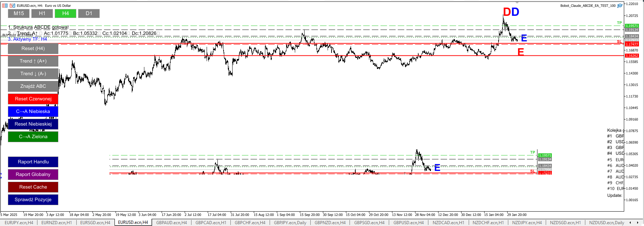Click the Reset (H4) button
This screenshot has width=644, height=226.
[33, 49]
